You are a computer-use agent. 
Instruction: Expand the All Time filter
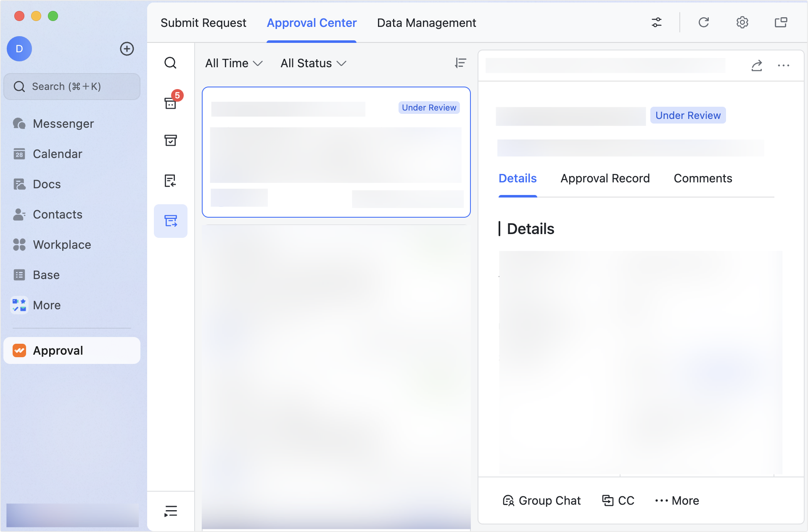click(234, 63)
